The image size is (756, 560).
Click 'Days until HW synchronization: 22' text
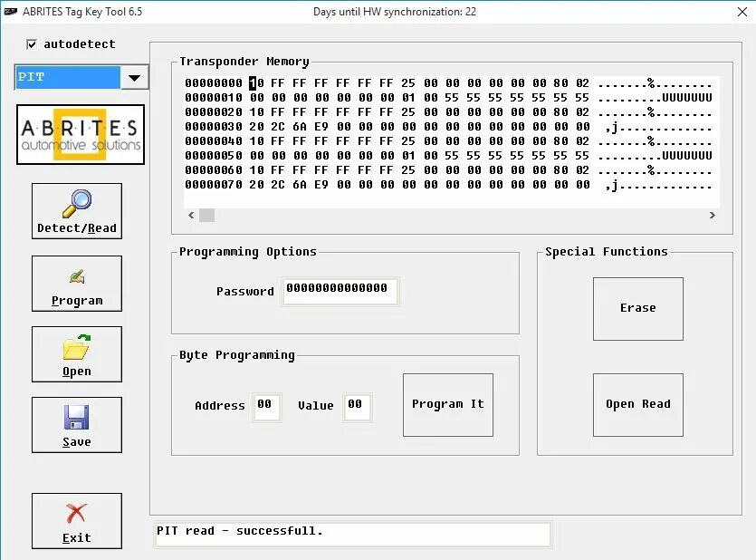tap(395, 12)
